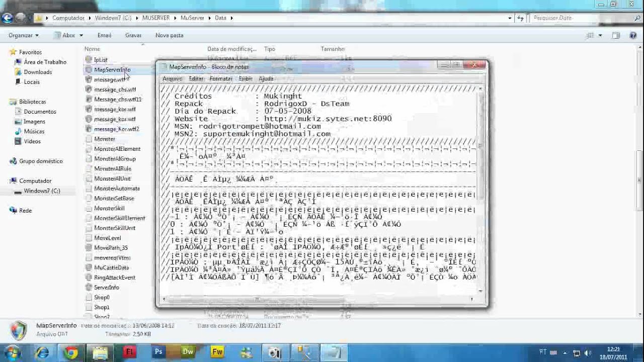Open Notepad Exibir menu
Image resolution: width=644 pixels, height=362 pixels.
[x=246, y=78]
